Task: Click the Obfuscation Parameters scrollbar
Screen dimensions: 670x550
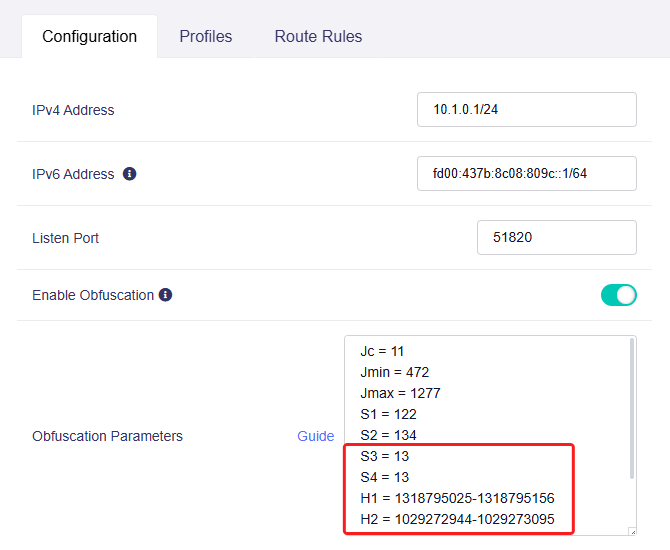Action: (x=632, y=409)
